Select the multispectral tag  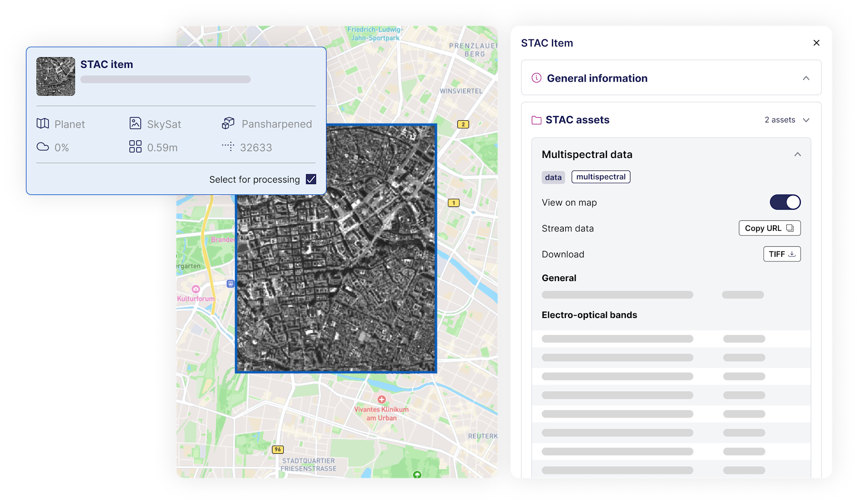(601, 177)
